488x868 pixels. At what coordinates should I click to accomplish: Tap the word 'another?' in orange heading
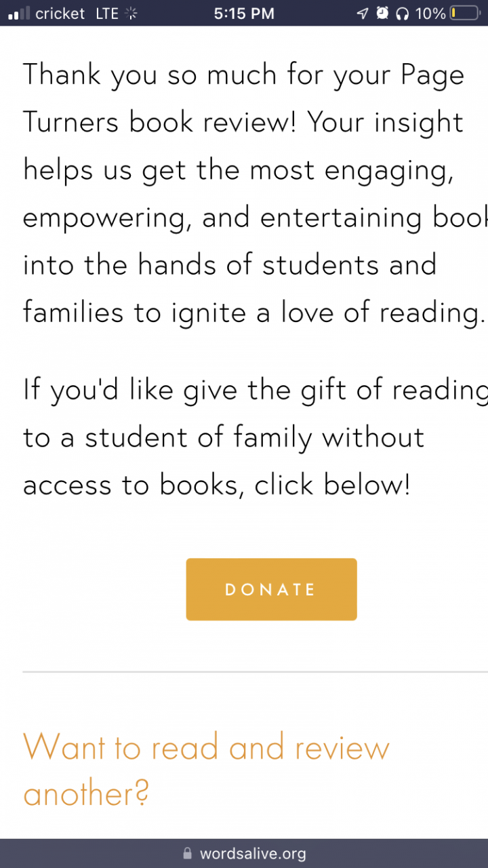(x=86, y=793)
